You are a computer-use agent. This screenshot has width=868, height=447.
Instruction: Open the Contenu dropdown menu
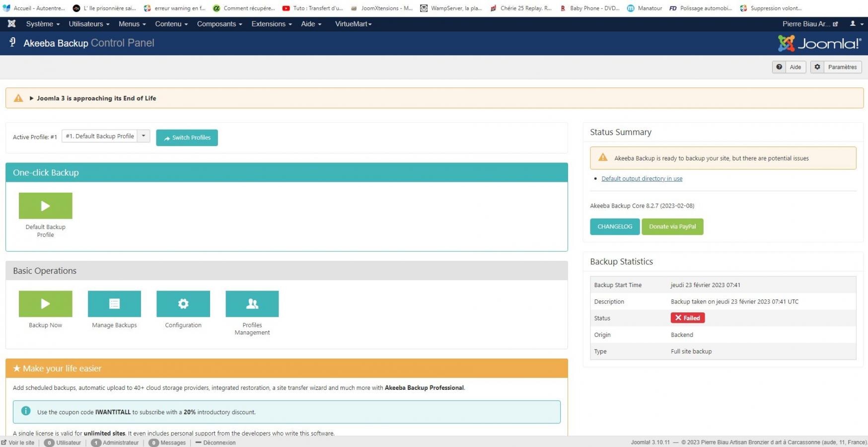[x=171, y=24]
